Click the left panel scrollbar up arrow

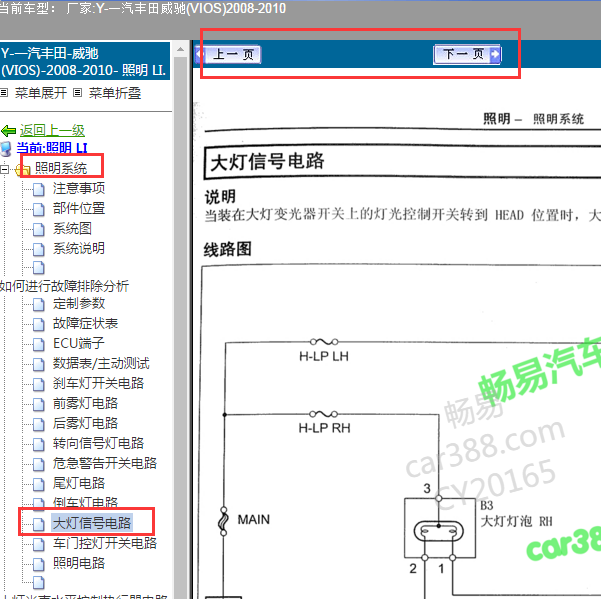point(180,49)
